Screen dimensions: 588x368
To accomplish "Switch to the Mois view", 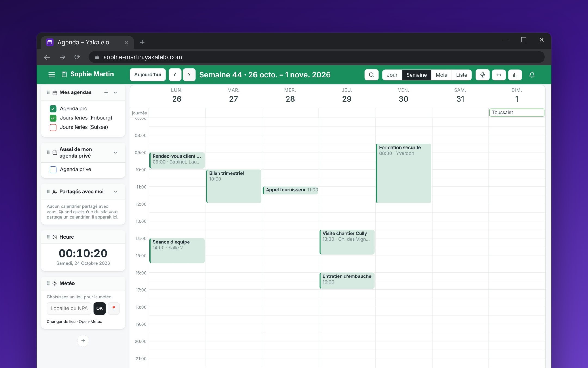I will coord(441,75).
